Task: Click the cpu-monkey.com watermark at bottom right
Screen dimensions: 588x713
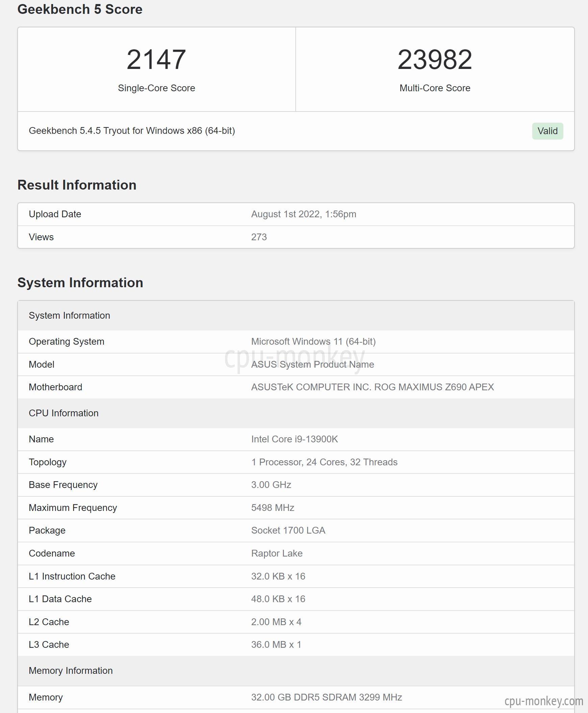Action: point(544,701)
